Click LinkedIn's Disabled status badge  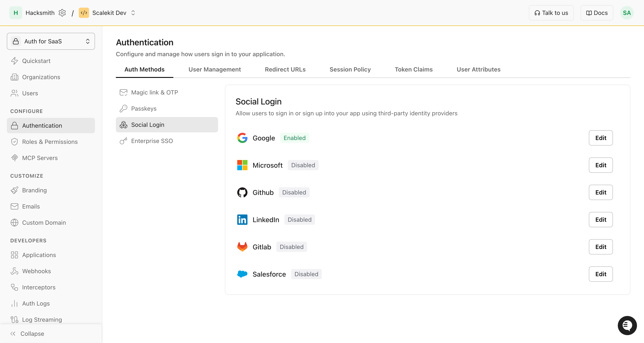pos(299,220)
